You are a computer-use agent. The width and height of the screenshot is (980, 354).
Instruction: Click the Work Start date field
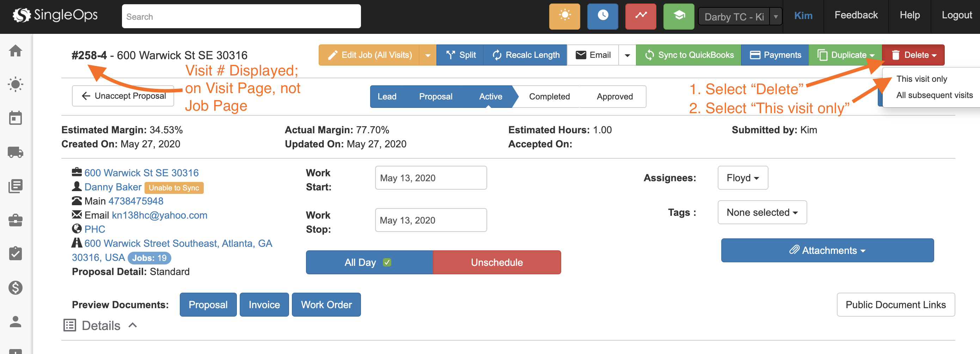pos(430,178)
